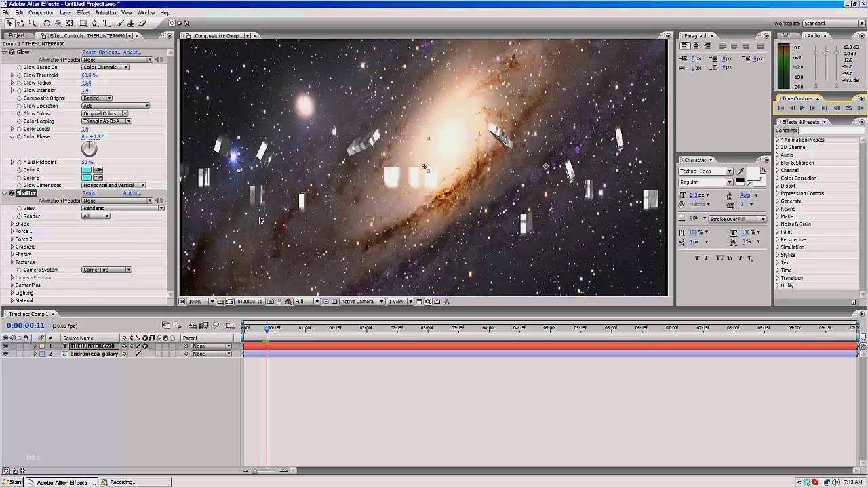Image resolution: width=868 pixels, height=488 pixels.
Task: Expand the Force 1 property group
Action: tap(12, 231)
